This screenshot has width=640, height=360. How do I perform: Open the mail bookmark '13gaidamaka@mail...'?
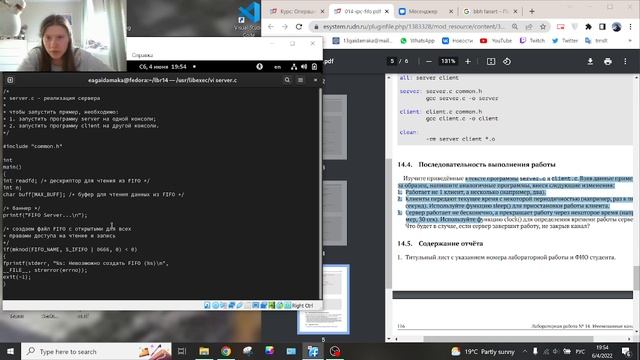pos(362,40)
